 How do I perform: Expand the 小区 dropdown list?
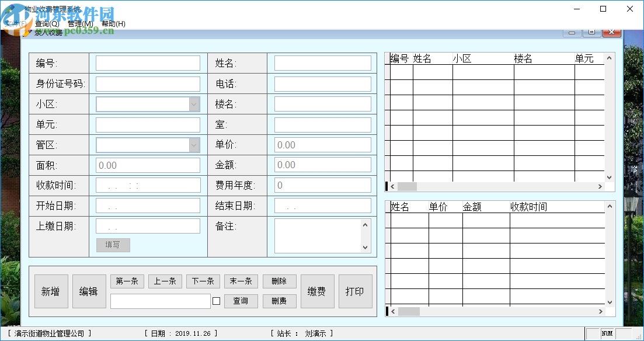(194, 105)
